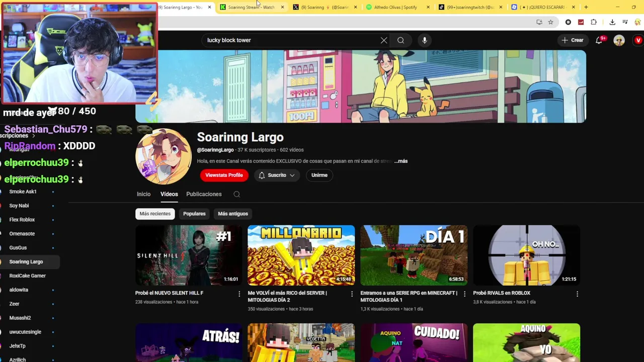Click the Crear button
Viewport: 644px width, 362px height.
573,40
